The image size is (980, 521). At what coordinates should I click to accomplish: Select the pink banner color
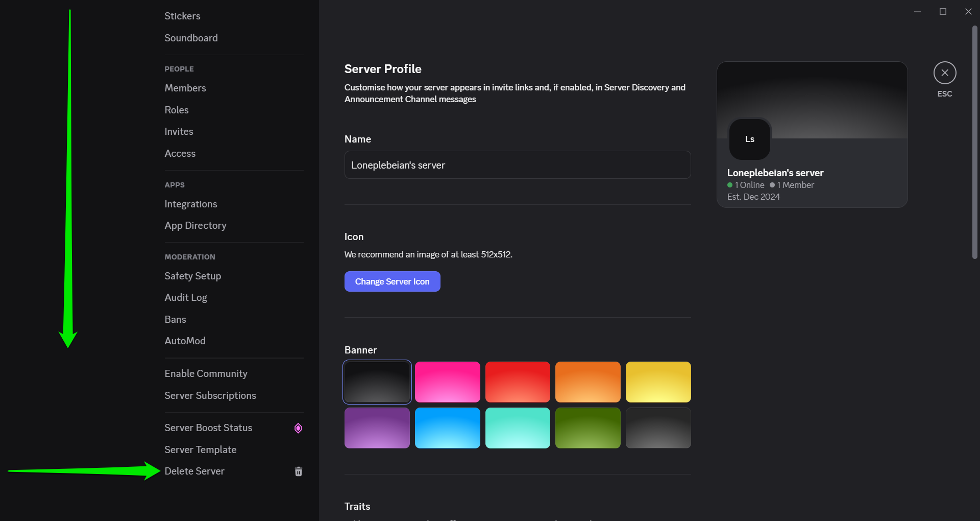(x=447, y=382)
